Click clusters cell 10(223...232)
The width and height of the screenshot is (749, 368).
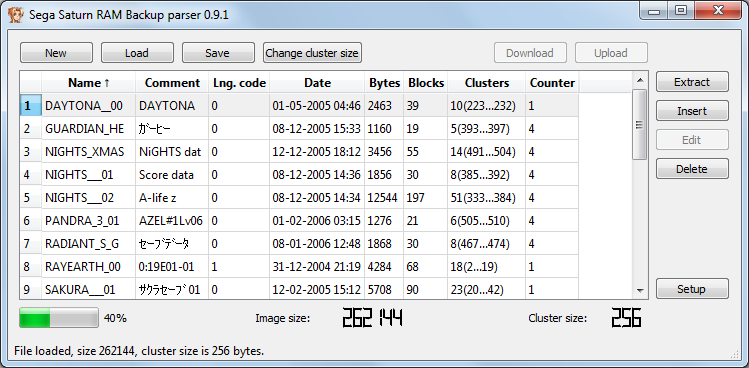(487, 106)
